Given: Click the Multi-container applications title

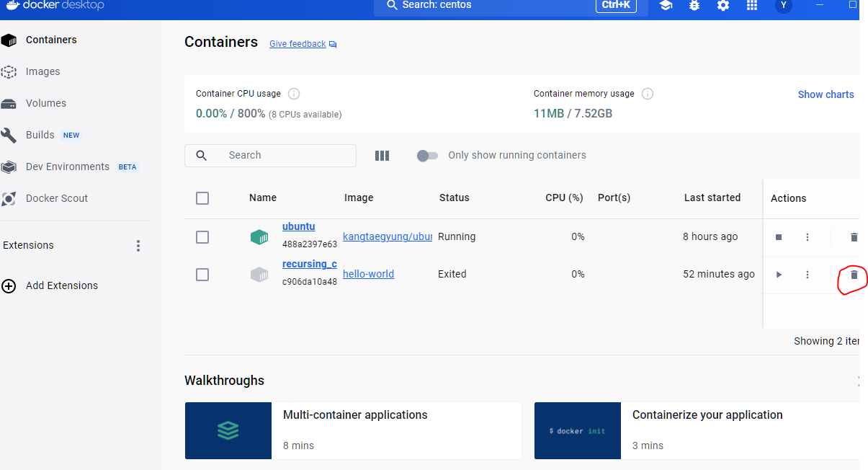Looking at the screenshot, I should pyautogui.click(x=355, y=415).
